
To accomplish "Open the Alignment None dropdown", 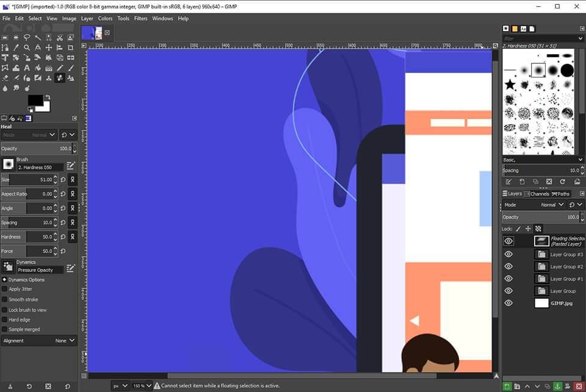I will tap(39, 340).
